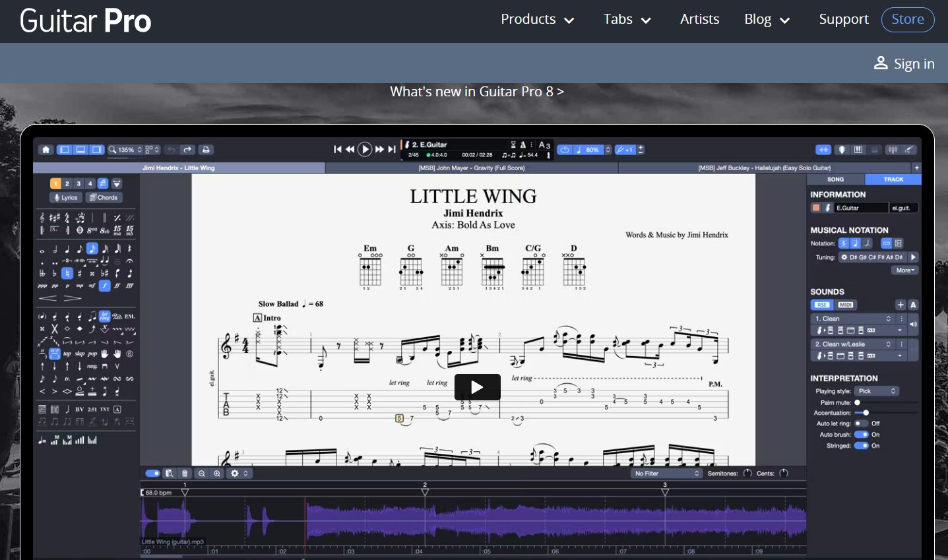Click the Lyrics microphone button
This screenshot has width=948, height=560.
66,198
